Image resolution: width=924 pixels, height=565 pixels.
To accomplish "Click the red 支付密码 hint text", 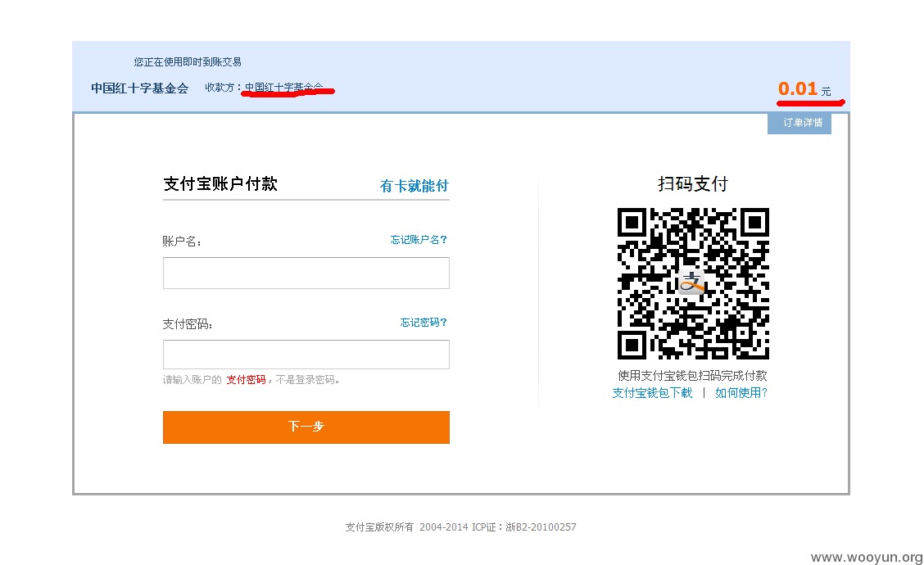I will coord(247,380).
